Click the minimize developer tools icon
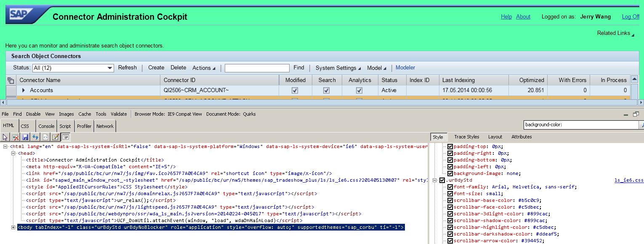Screen dimensions: 644x244 coord(626,114)
